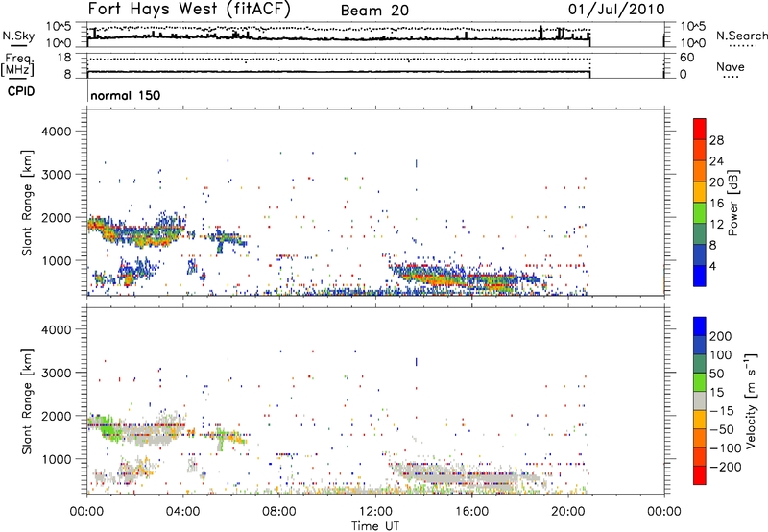Click the 'CPID' row label

point(21,91)
